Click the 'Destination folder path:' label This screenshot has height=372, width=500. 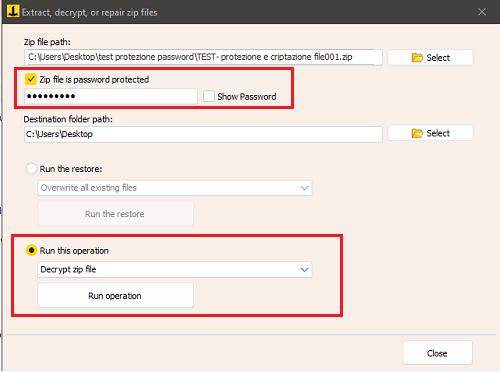68,119
